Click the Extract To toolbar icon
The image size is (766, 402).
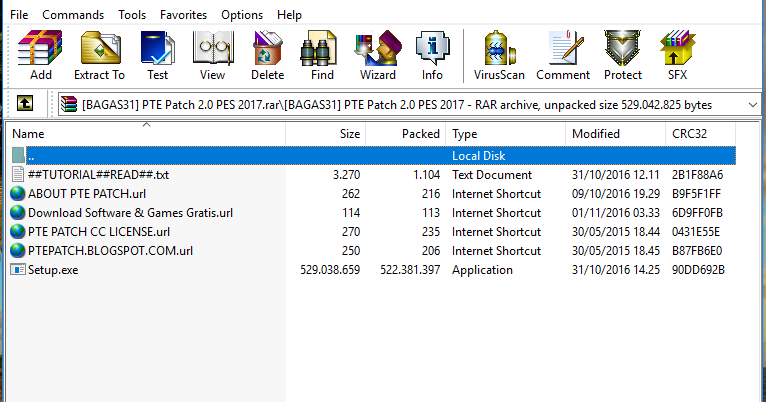tap(100, 48)
